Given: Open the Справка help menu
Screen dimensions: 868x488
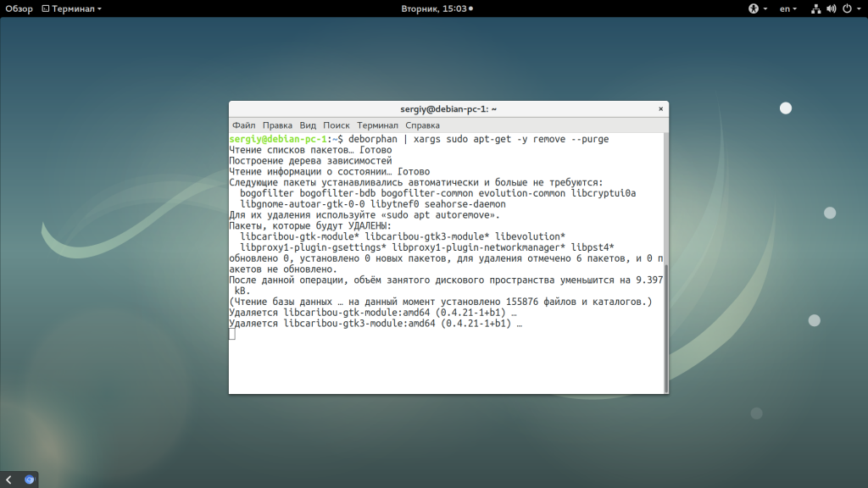Looking at the screenshot, I should point(422,125).
